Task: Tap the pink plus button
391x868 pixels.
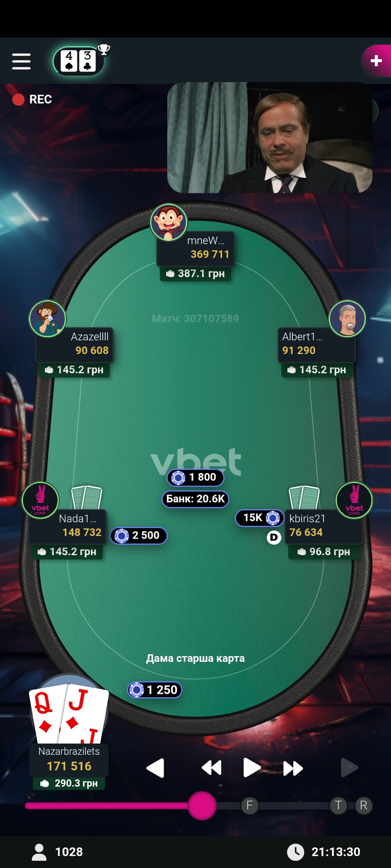Action: 376,61
